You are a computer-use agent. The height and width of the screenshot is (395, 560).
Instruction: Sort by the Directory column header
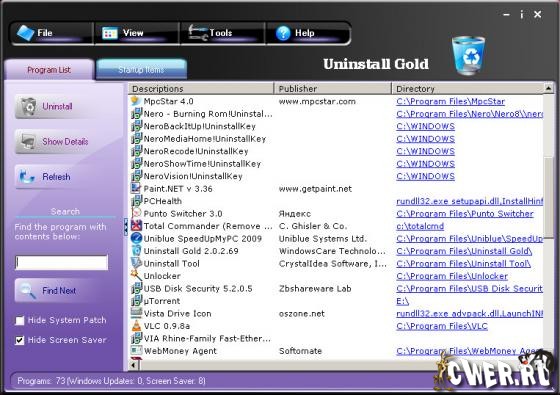(x=468, y=89)
